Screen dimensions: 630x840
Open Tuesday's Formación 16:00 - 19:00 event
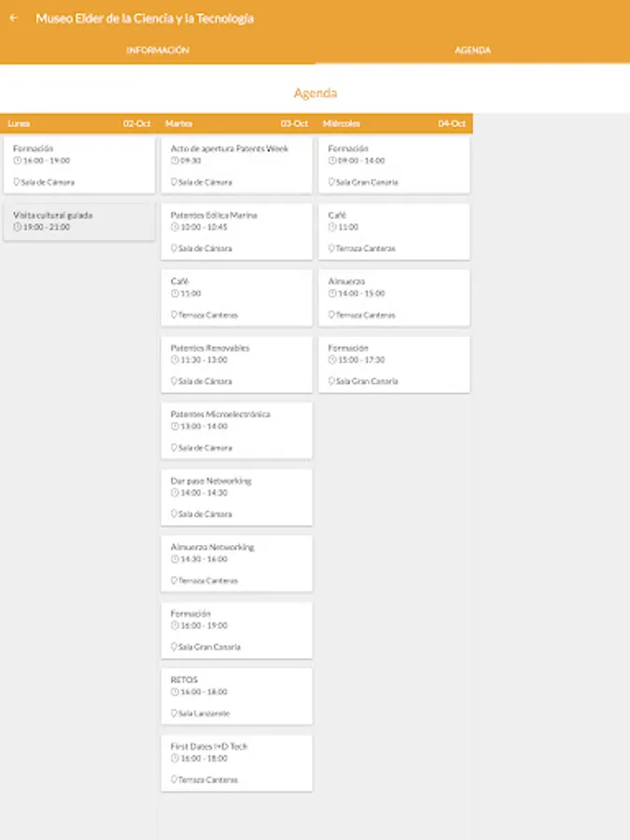[236, 630]
